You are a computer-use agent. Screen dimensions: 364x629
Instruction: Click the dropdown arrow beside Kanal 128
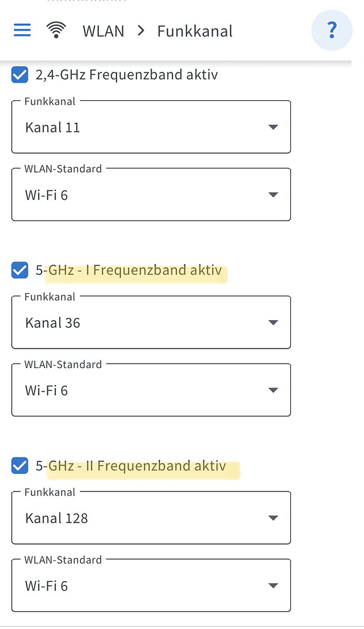tap(273, 517)
